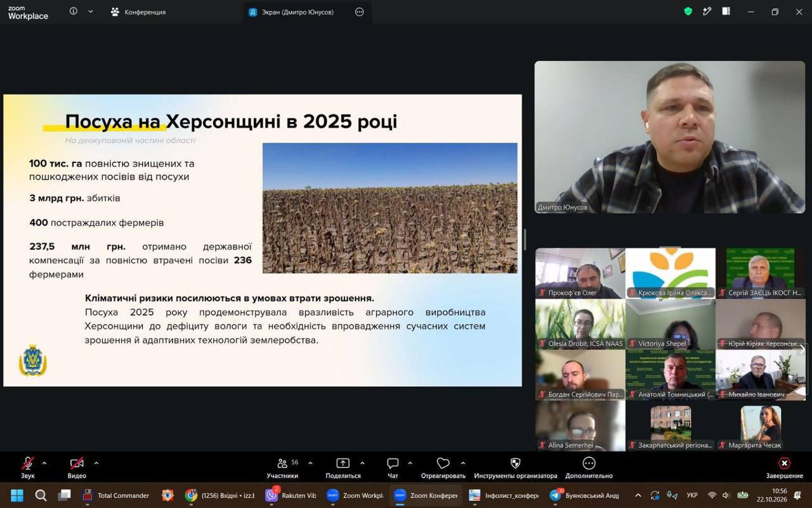
Task: Open the Отреагировать reactions menu
Action: click(x=443, y=467)
